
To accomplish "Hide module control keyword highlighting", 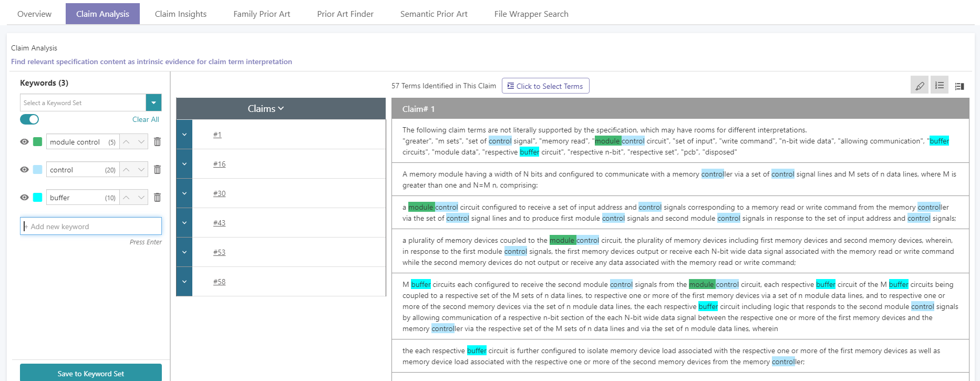I will pos(24,142).
